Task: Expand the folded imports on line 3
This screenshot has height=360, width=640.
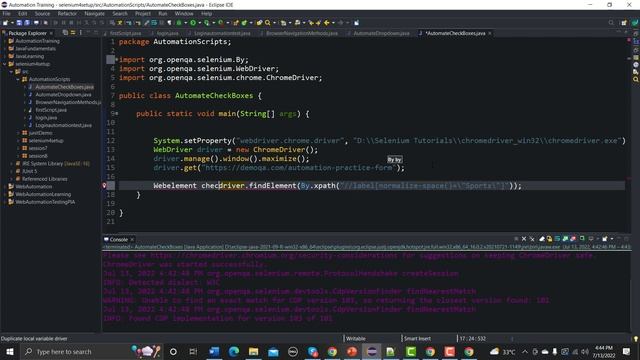Action: [x=116, y=60]
